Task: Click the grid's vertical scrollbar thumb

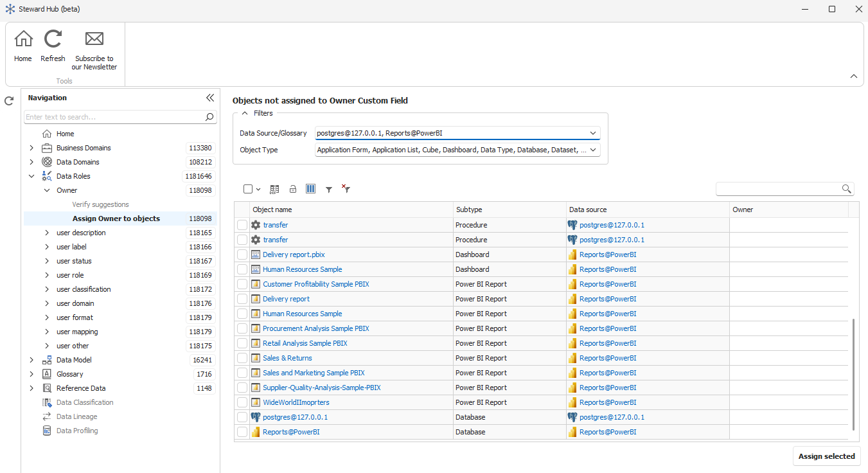Action: click(853, 375)
